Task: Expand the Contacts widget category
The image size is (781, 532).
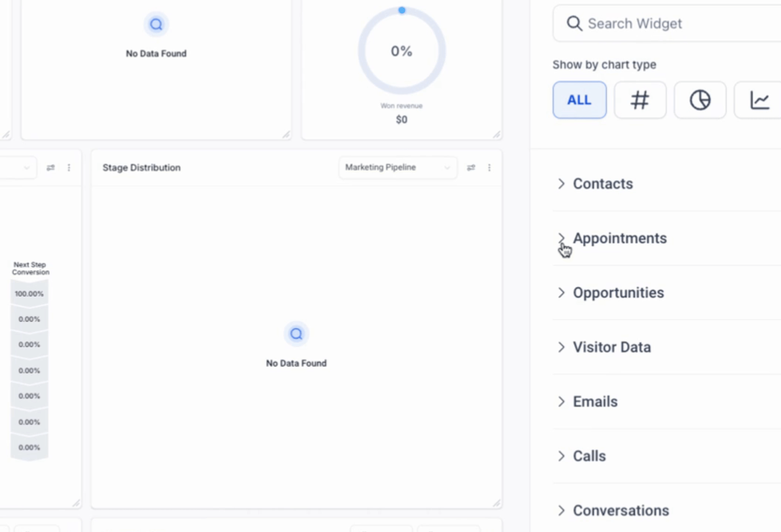Action: (x=602, y=184)
